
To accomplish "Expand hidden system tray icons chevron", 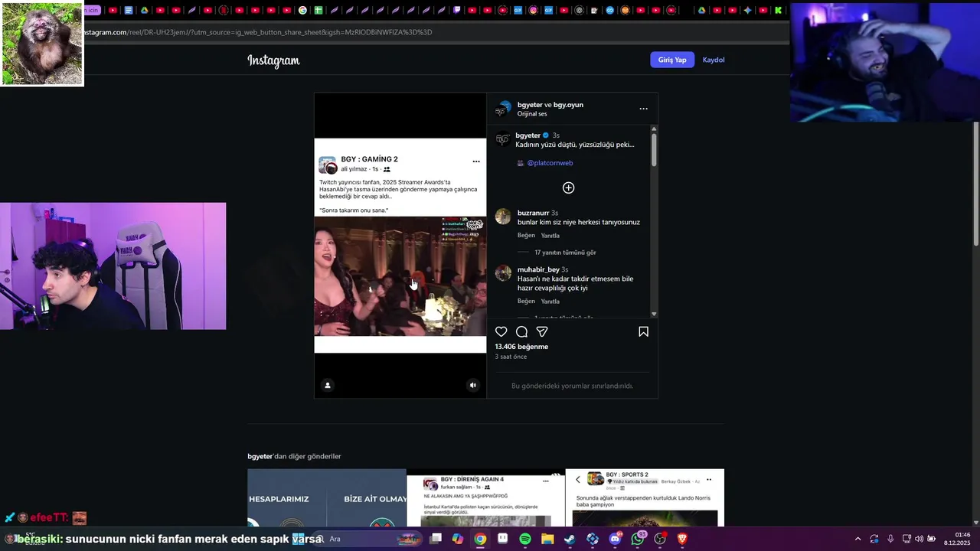I will click(857, 539).
